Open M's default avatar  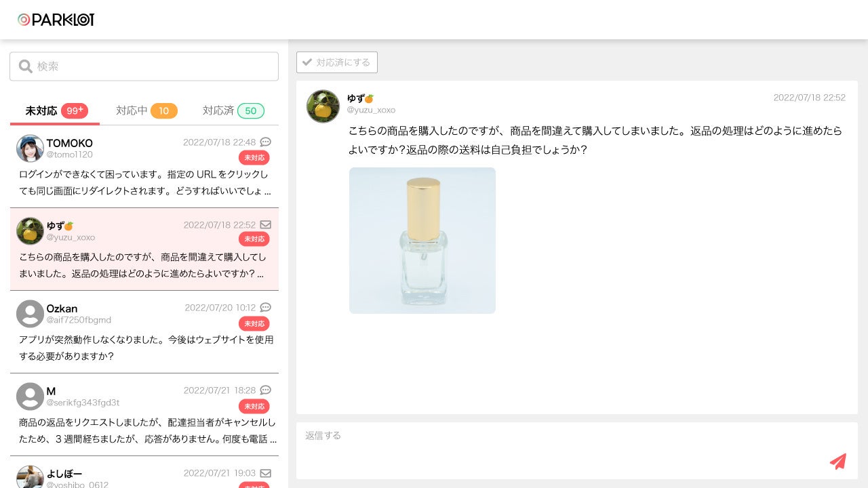30,396
